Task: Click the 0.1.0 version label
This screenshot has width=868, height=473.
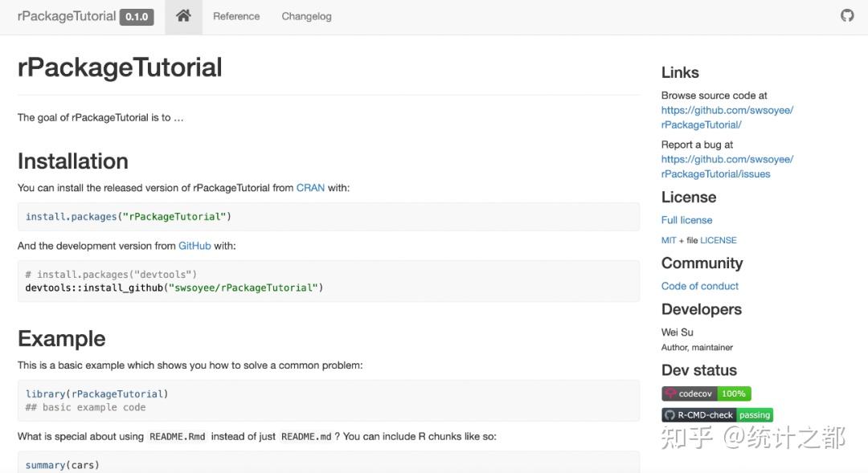Action: [137, 17]
